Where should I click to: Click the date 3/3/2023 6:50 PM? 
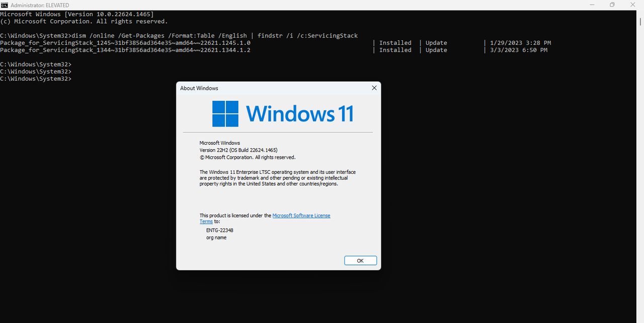click(x=518, y=50)
